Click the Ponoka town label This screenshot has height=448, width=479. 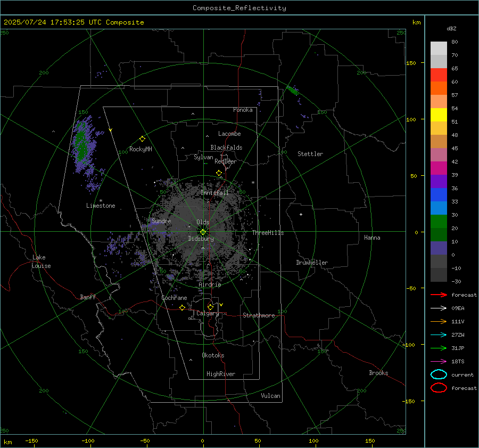pyautogui.click(x=243, y=110)
